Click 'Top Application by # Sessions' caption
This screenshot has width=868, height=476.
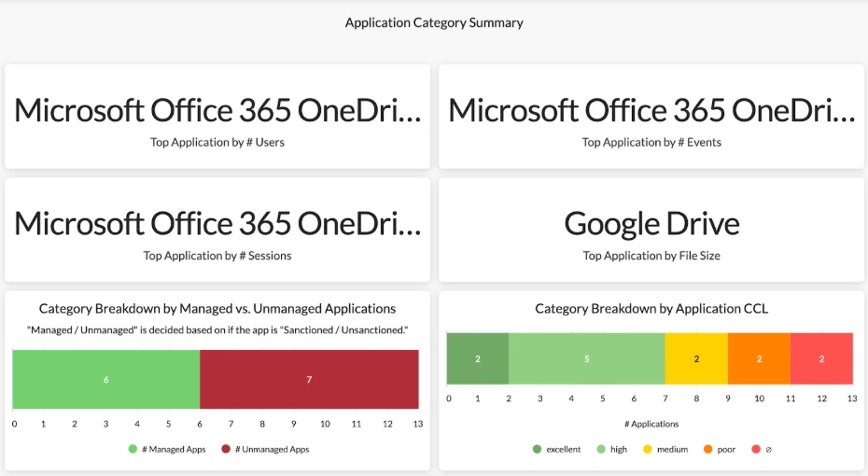pos(217,256)
